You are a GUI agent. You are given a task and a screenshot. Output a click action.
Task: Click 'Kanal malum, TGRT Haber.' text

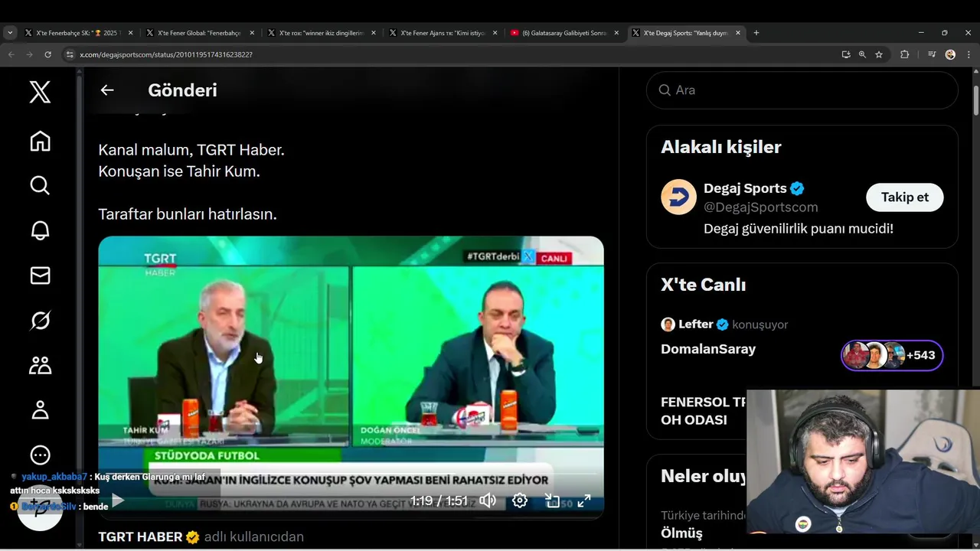click(191, 150)
